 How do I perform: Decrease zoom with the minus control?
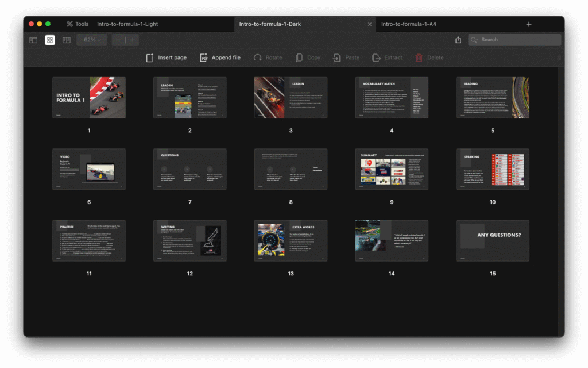(x=118, y=40)
